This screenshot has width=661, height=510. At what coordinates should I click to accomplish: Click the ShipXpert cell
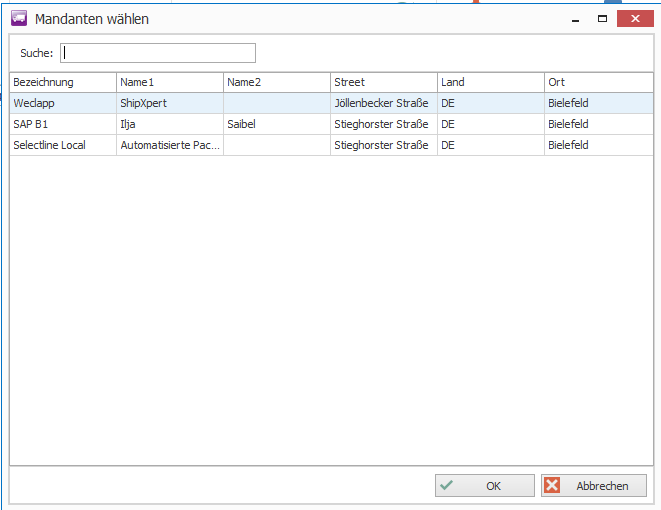(169, 103)
